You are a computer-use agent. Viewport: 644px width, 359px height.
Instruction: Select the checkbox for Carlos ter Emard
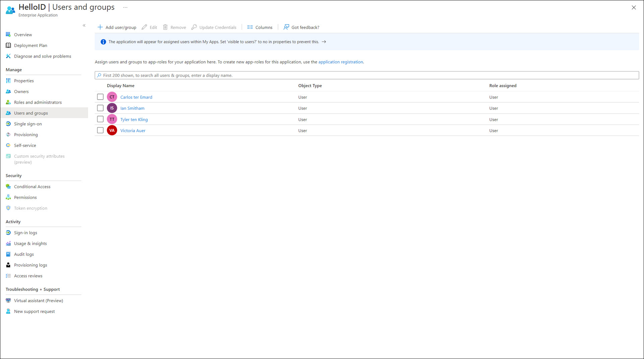coord(100,97)
